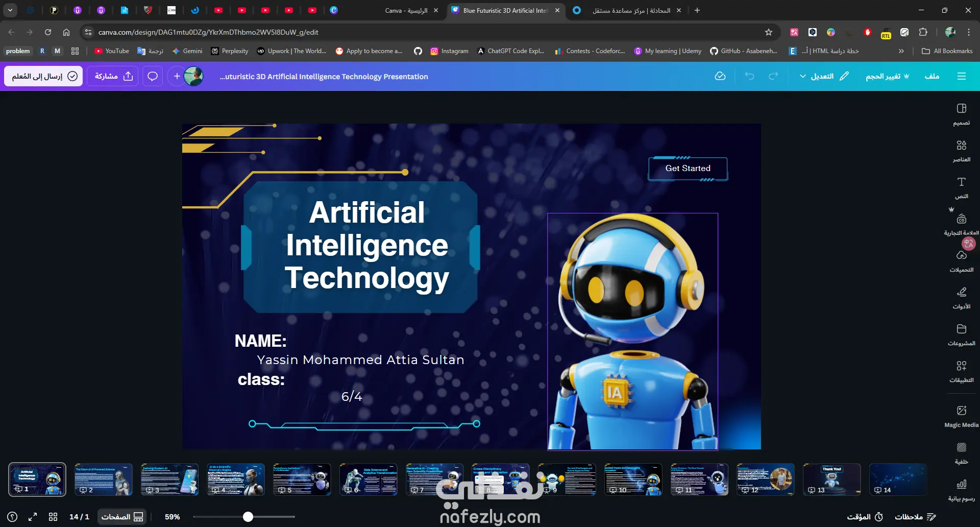Image resolution: width=980 pixels, height=527 pixels.
Task: Open the Resize (تغيير الحجم) menu
Action: [x=887, y=76]
